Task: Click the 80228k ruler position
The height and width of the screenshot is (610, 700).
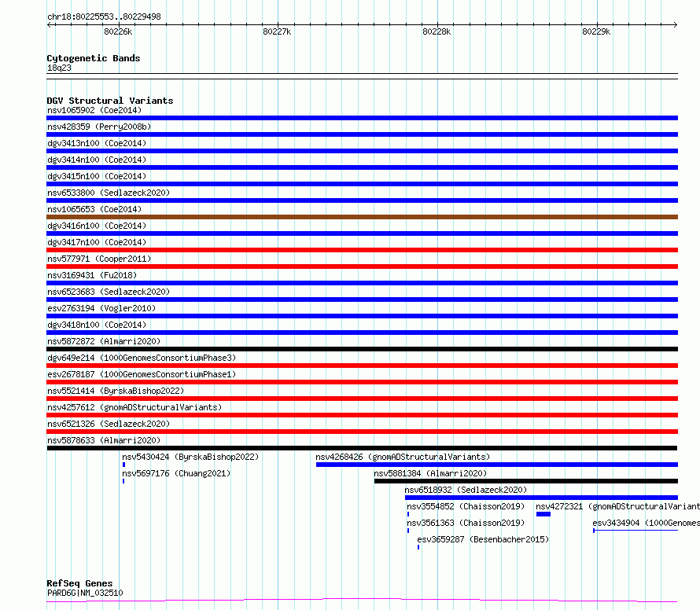Action: pyautogui.click(x=437, y=31)
